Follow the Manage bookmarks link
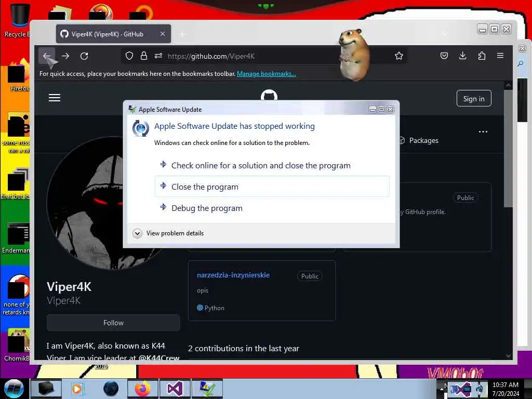 pos(267,74)
